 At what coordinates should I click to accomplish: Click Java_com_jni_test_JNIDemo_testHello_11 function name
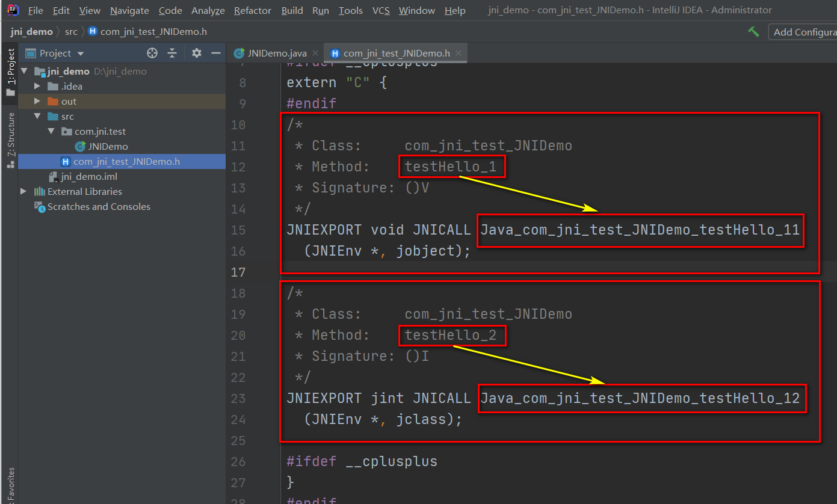640,230
